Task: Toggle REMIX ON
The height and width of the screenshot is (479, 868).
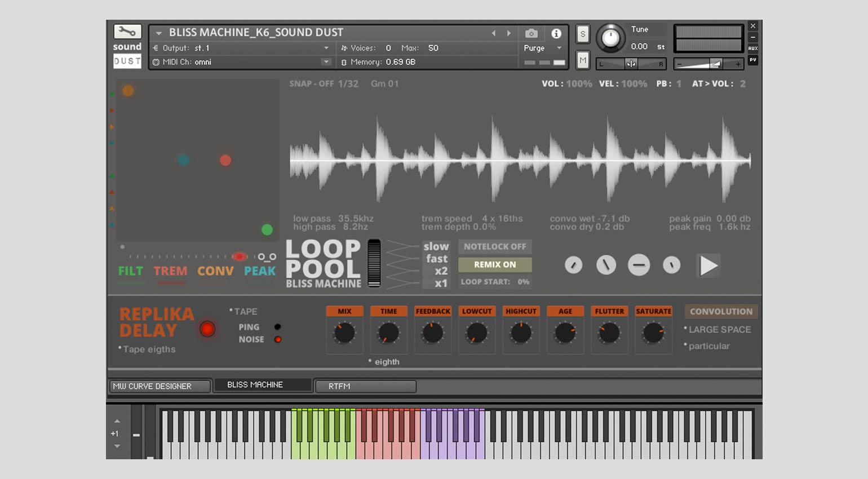Action: (495, 264)
